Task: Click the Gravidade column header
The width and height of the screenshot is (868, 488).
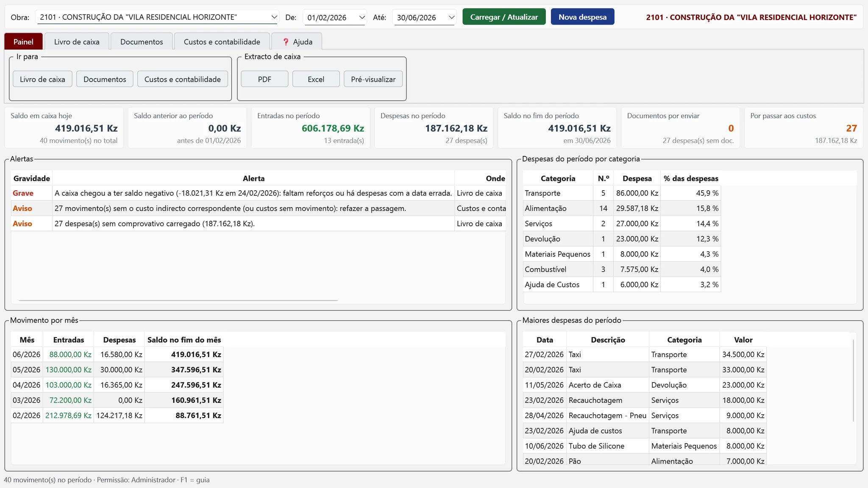Action: coord(32,178)
